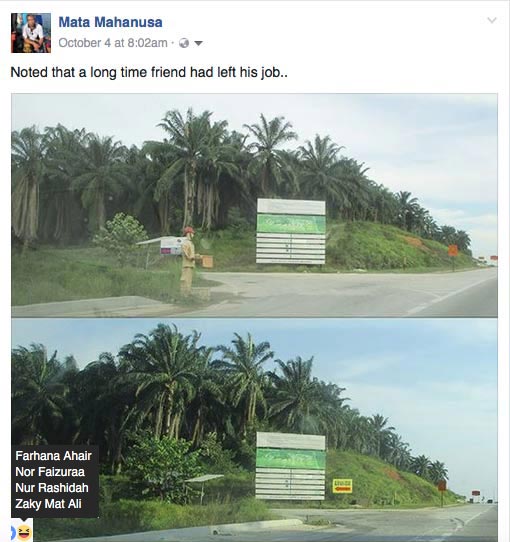Viewport: 510px width, 542px height.
Task: Click the blue Like reaction icon
Action: 13,533
